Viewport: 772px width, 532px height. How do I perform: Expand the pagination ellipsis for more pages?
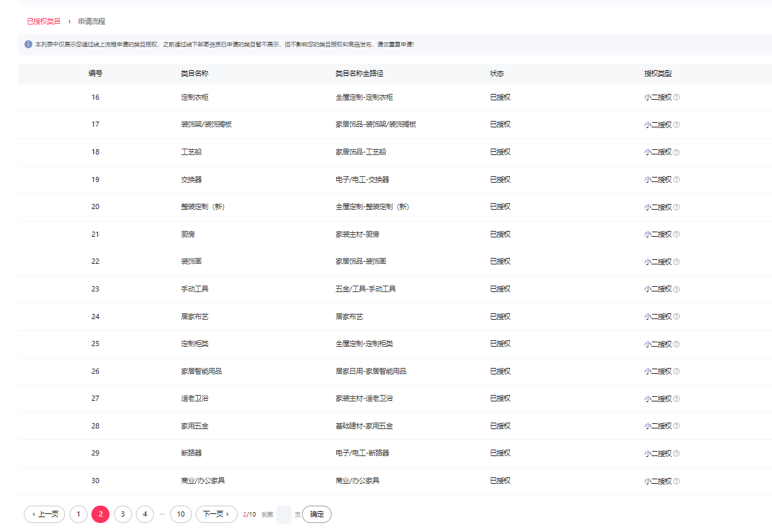click(x=162, y=514)
